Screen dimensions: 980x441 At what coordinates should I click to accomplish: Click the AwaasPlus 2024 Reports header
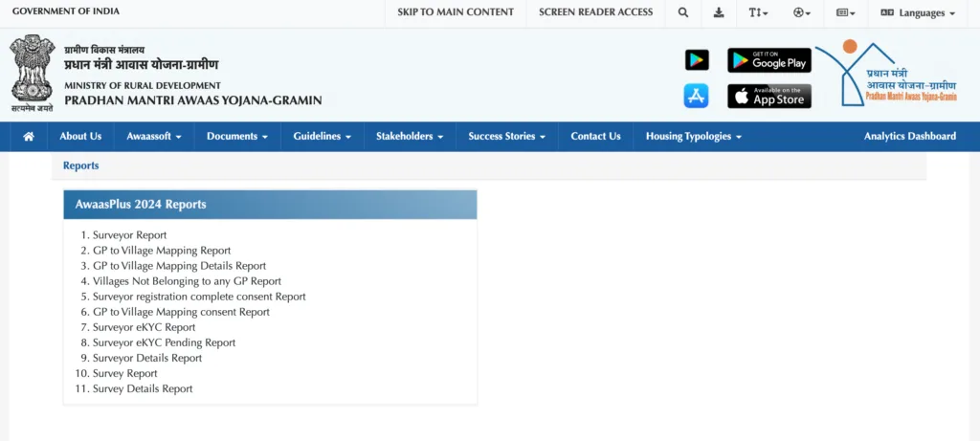pyautogui.click(x=270, y=205)
